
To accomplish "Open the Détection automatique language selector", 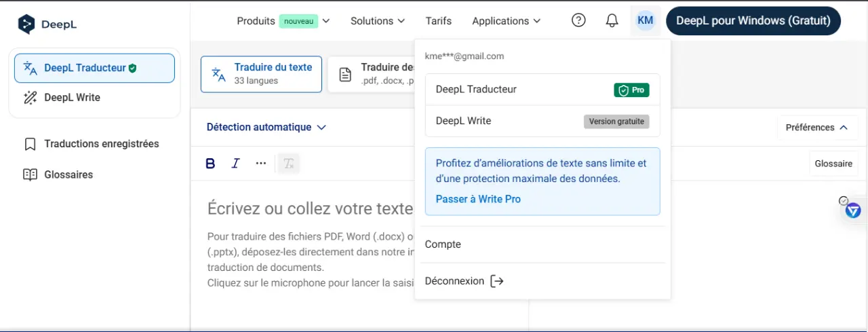I will 267,127.
